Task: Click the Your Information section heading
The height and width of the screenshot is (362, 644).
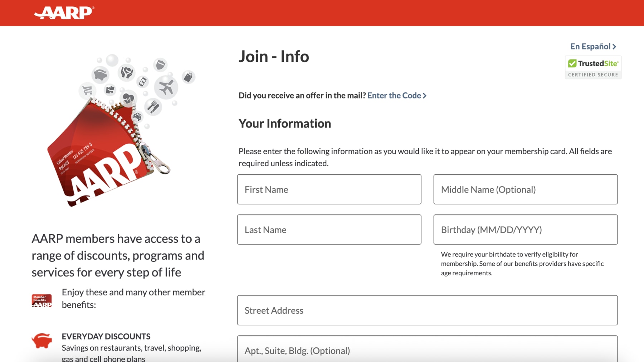Action: coord(285,124)
